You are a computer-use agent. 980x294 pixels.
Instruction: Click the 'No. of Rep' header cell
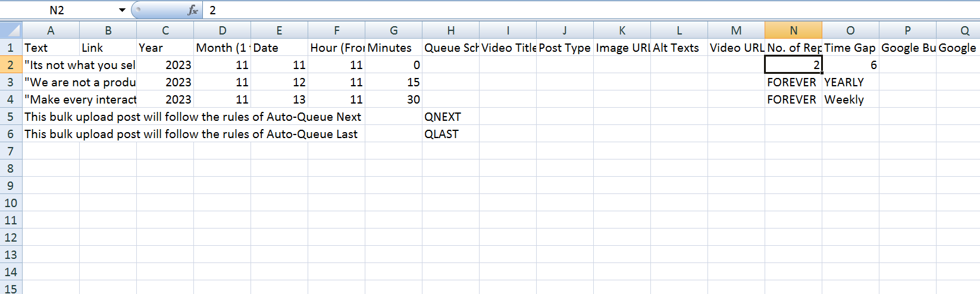tap(793, 48)
